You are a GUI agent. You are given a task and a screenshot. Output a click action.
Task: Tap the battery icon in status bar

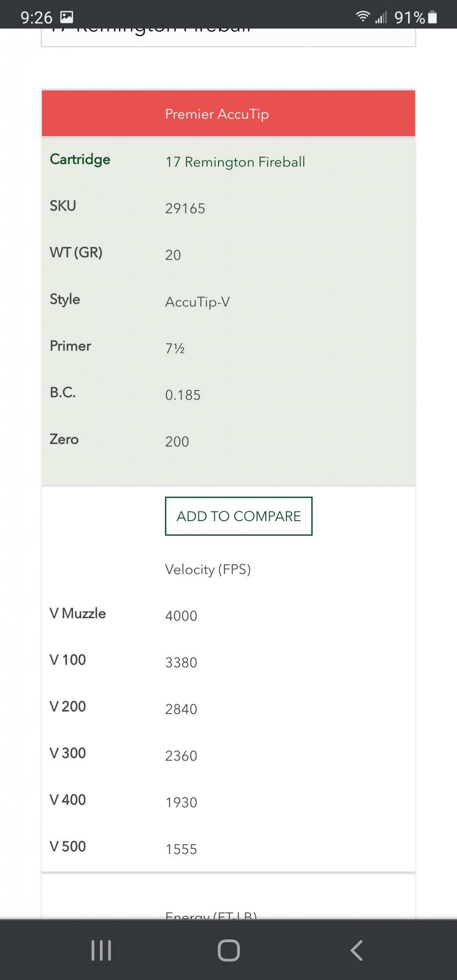432,17
